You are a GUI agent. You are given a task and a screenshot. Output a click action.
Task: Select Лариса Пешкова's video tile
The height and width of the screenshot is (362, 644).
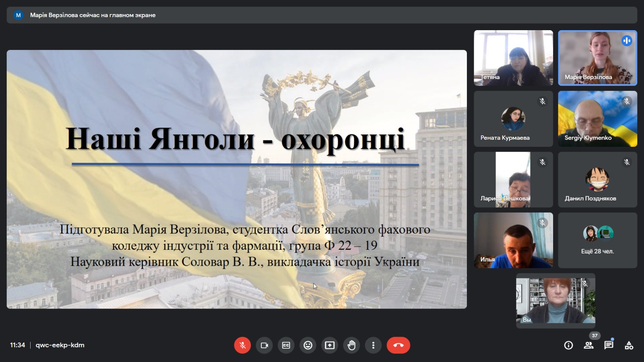point(514,179)
